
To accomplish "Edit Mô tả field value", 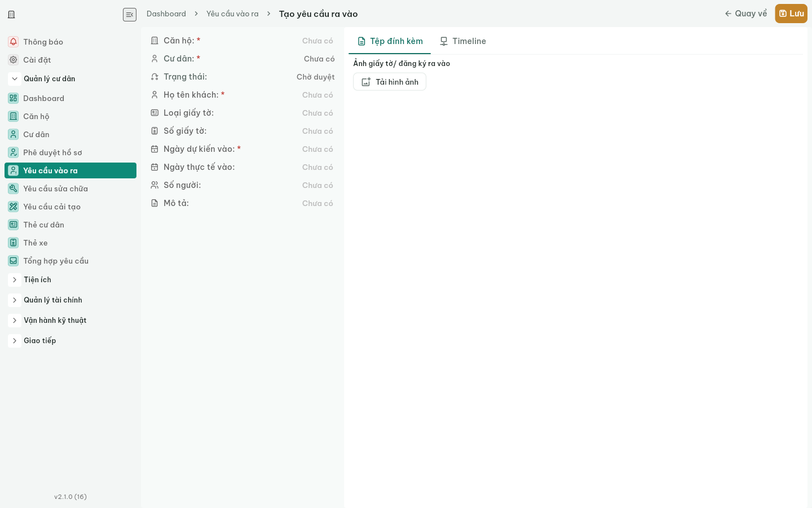I will 317,203.
